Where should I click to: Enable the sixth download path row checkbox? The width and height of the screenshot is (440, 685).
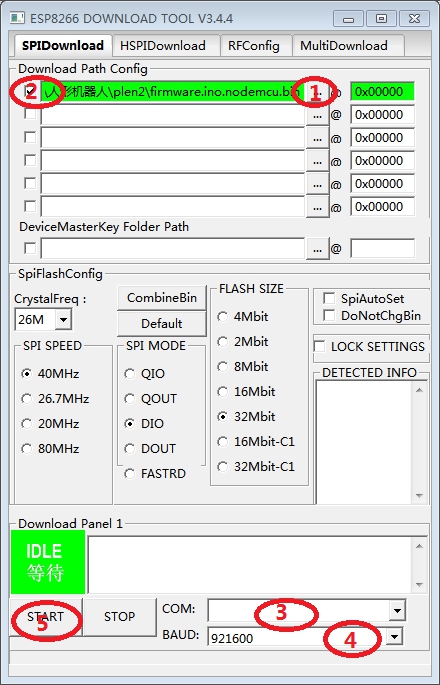point(30,206)
